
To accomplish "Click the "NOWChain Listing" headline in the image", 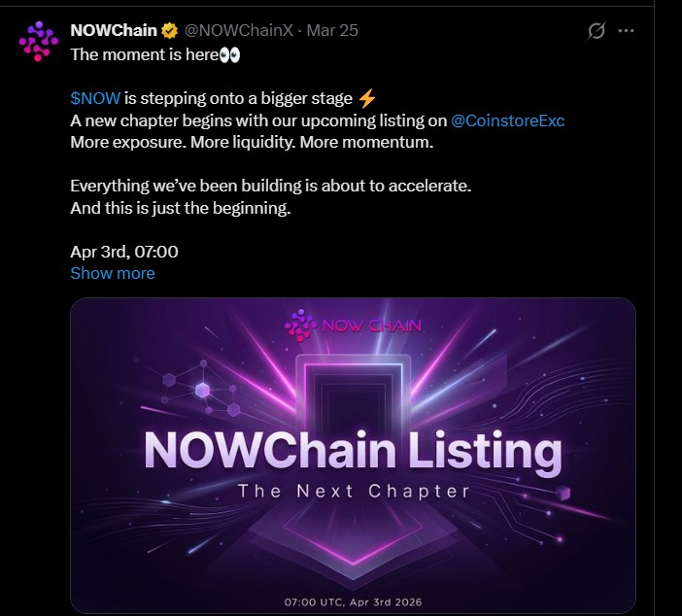I will [x=353, y=452].
